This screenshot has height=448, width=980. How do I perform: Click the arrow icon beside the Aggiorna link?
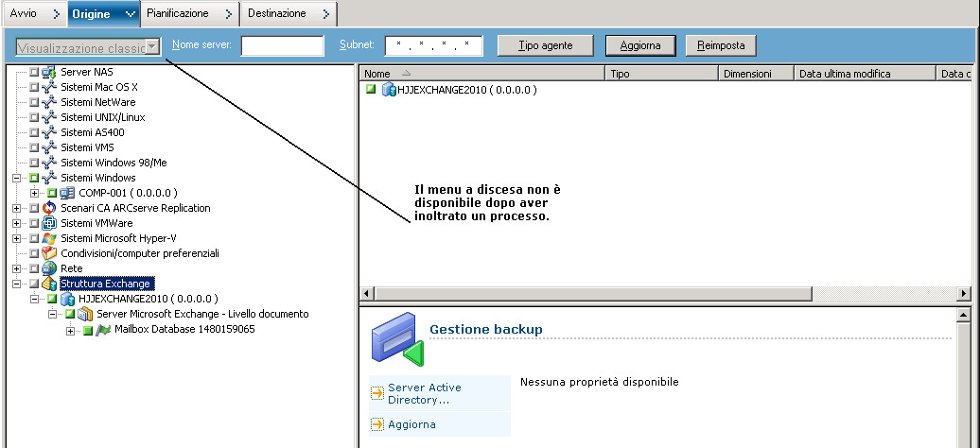click(376, 425)
